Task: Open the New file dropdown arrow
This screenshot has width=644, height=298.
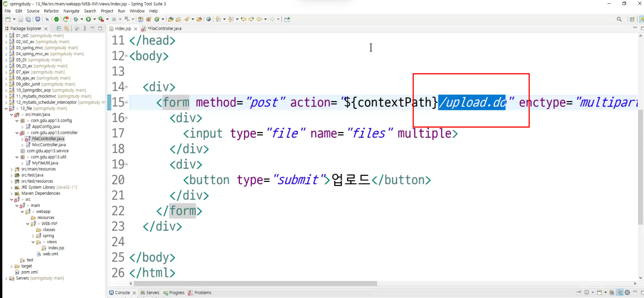Action: (14, 19)
